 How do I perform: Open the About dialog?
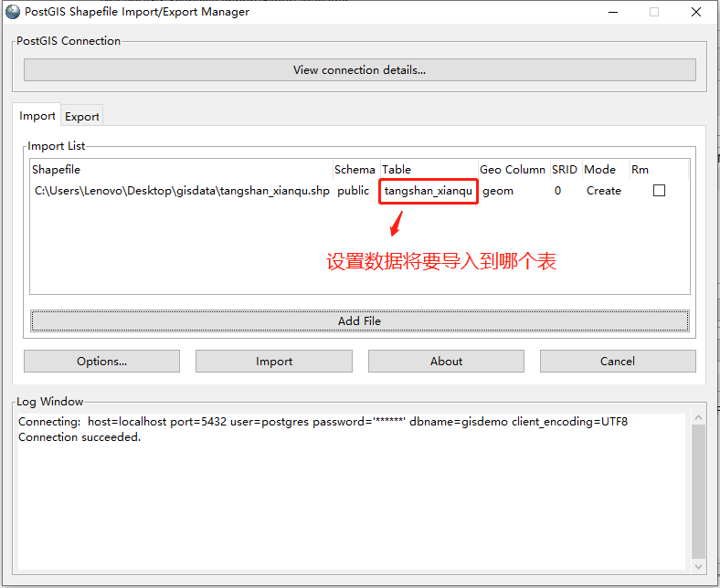point(446,362)
